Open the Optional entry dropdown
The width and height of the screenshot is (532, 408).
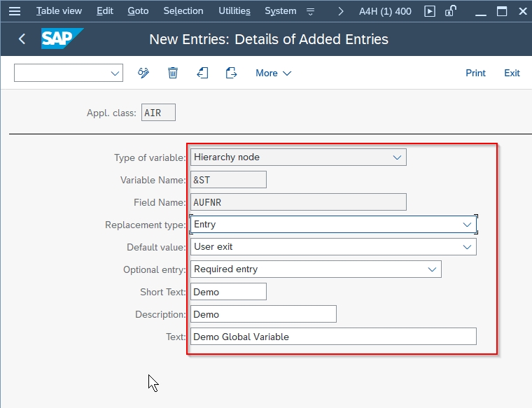[x=432, y=269]
